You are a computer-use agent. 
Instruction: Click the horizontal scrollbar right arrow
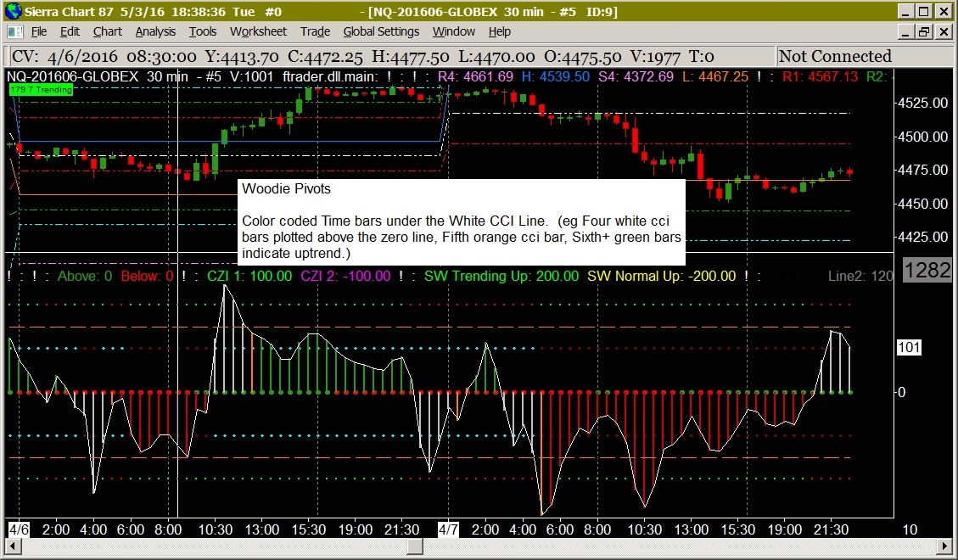[x=944, y=546]
